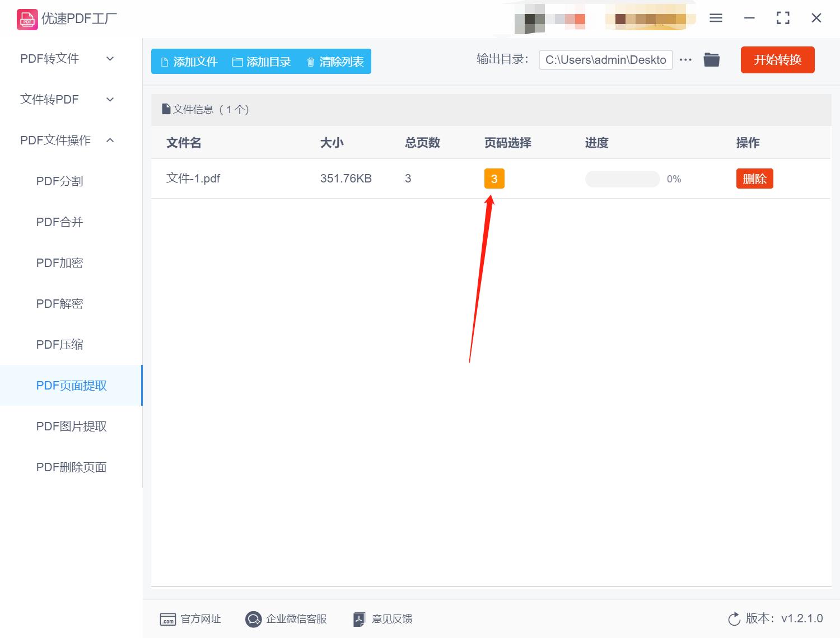Select PDF分割 in the sidebar
The height and width of the screenshot is (638, 840).
59,181
